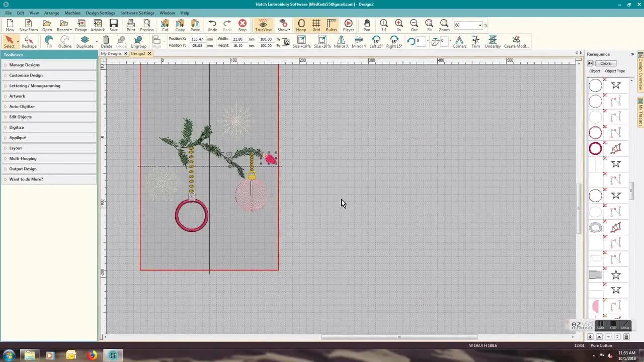Viewport: 644px width, 362px height.
Task: Apply Fill to the selected object
Action: click(49, 42)
